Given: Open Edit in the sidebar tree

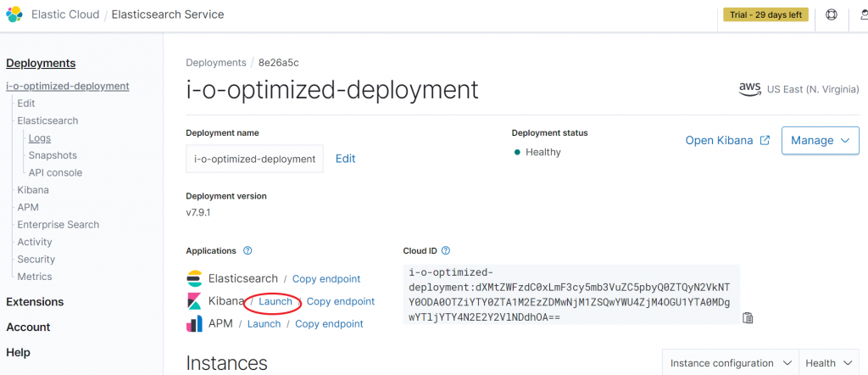Looking at the screenshot, I should coord(26,104).
